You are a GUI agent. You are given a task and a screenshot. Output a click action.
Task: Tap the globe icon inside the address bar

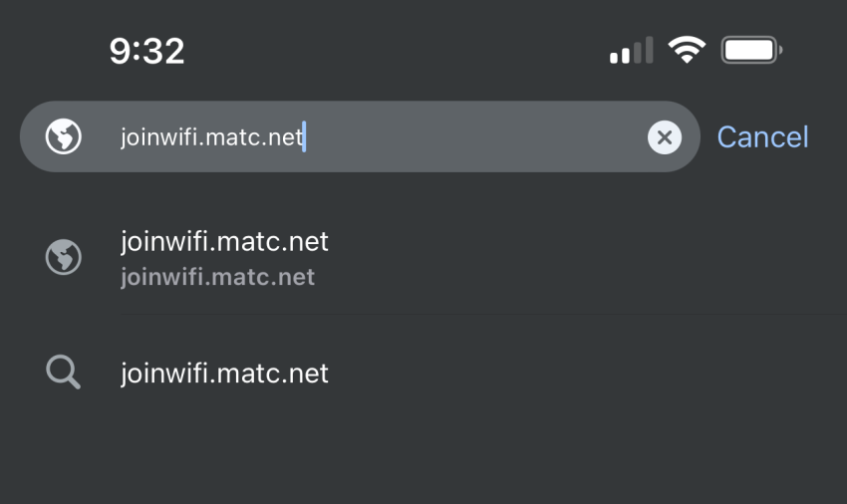point(63,136)
